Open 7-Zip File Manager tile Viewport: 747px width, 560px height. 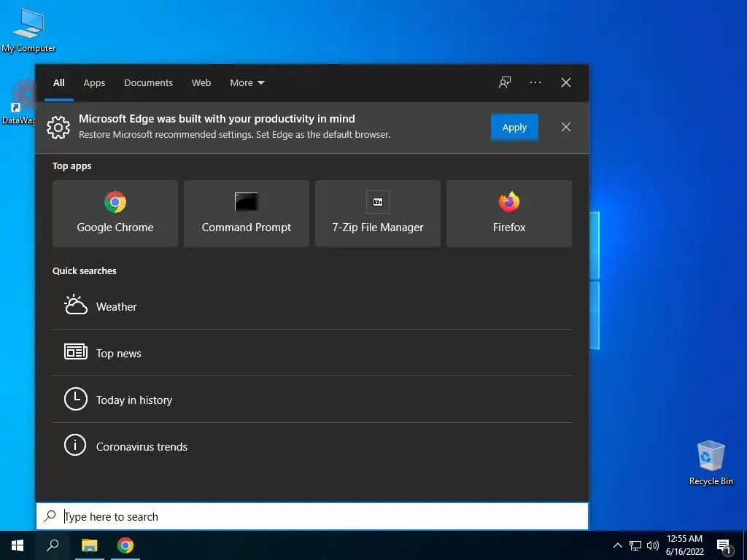pos(378,214)
